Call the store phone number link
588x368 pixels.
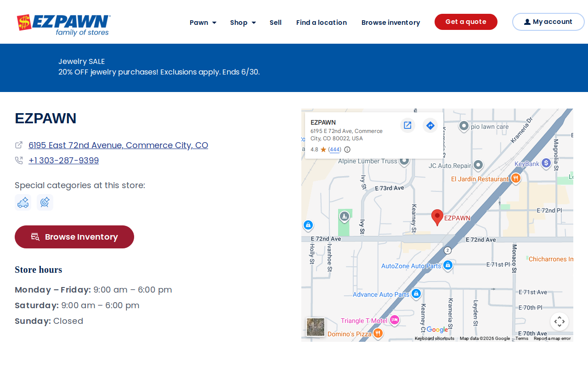point(63,161)
